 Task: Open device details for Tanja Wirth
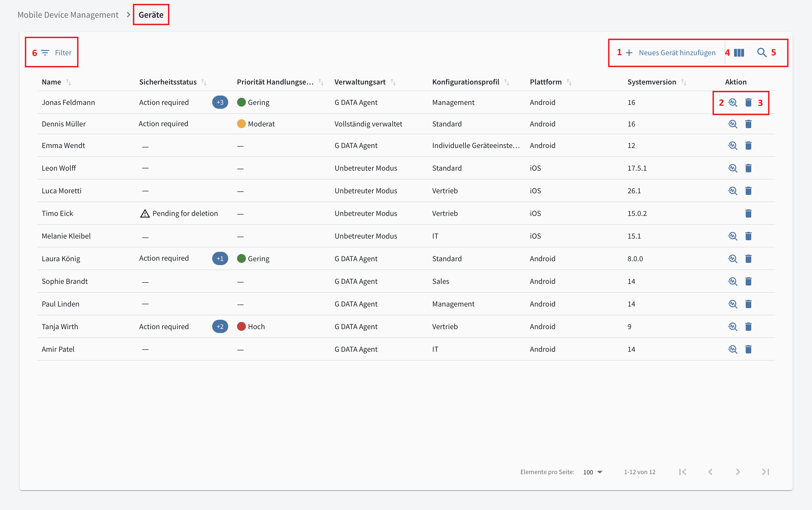[x=732, y=327]
